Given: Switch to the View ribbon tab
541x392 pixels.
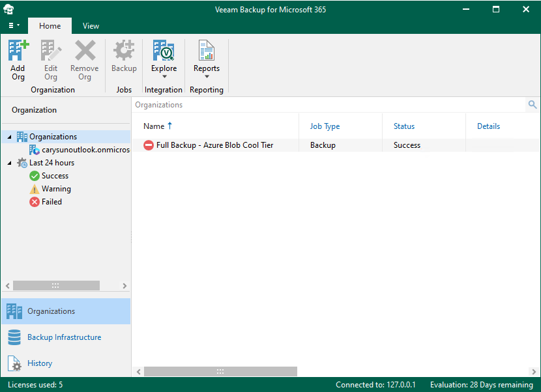Looking at the screenshot, I should point(91,25).
